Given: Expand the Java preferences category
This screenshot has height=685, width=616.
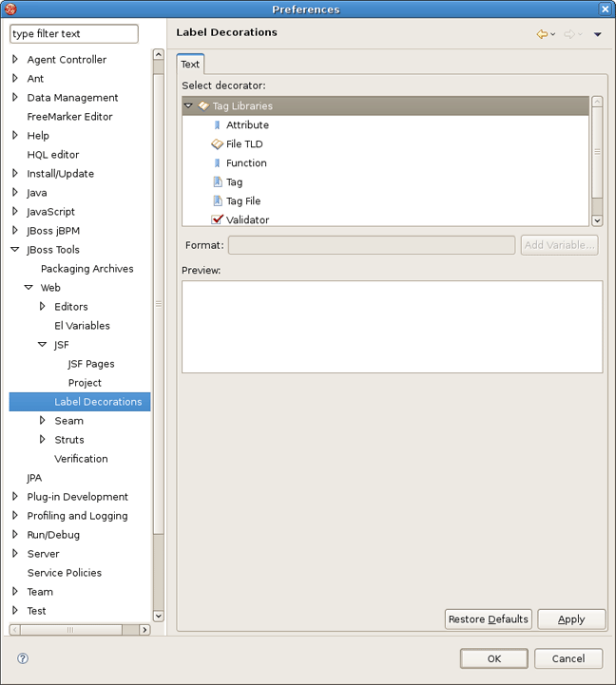Looking at the screenshot, I should click(x=15, y=193).
